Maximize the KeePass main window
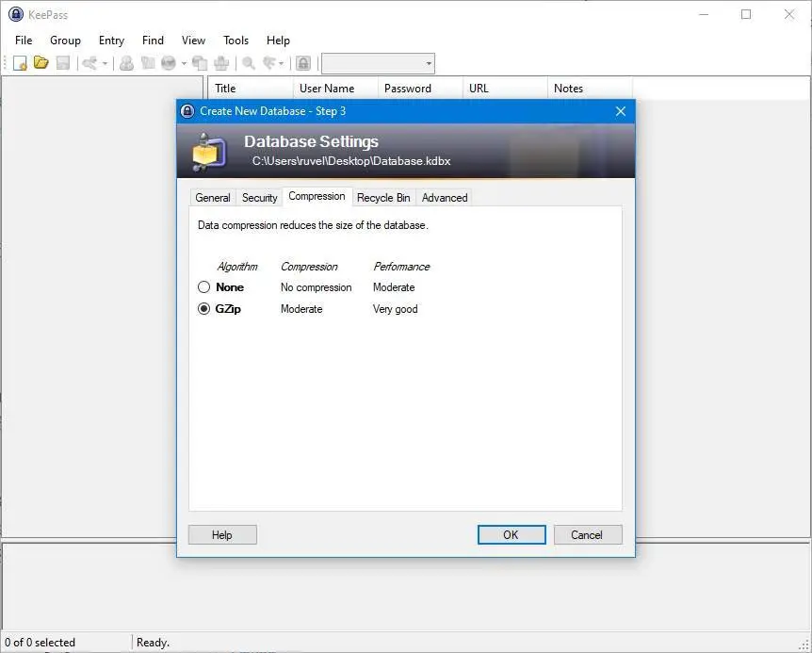The width and height of the screenshot is (812, 653). click(x=746, y=14)
